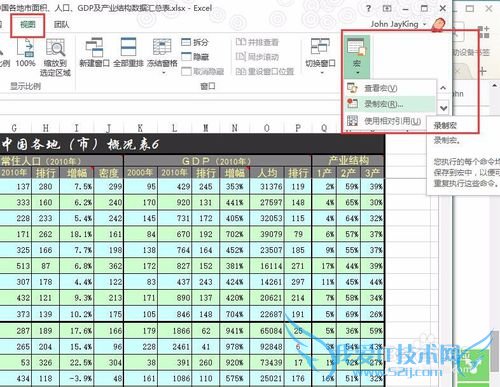500x387 pixels.
Task: Open the 视图 ribbon tab
Action: (x=27, y=24)
